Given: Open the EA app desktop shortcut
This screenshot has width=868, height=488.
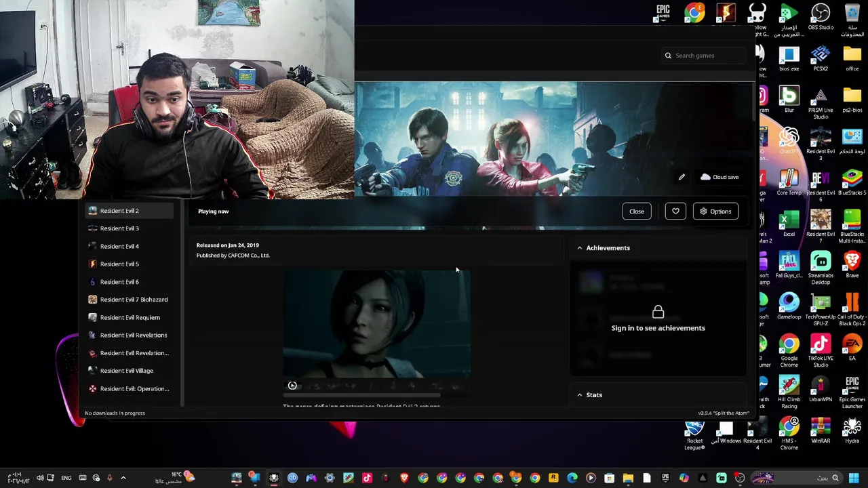Looking at the screenshot, I should (x=852, y=348).
